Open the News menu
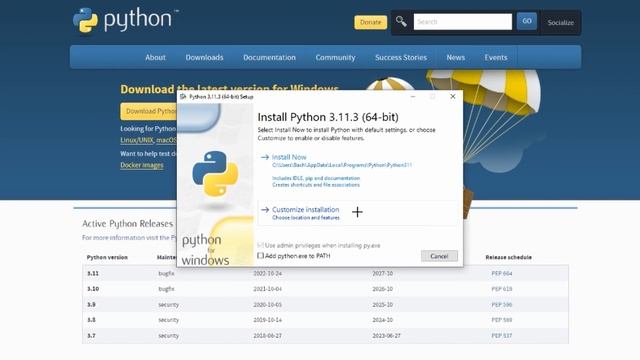 (x=456, y=58)
